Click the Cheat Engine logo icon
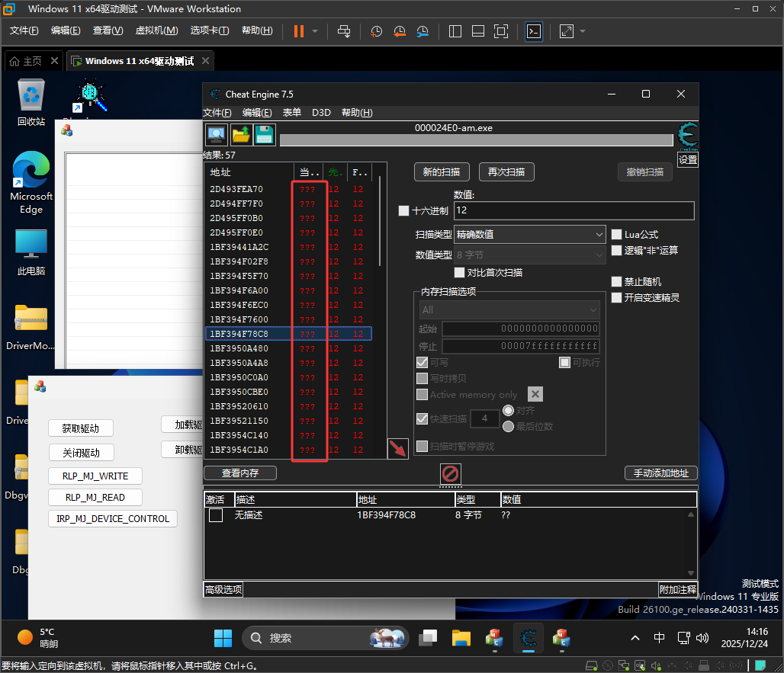The width and height of the screenshot is (784, 673). [688, 136]
